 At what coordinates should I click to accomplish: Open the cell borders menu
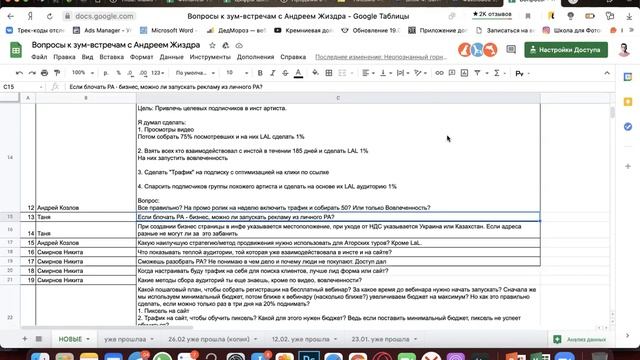tap(329, 73)
